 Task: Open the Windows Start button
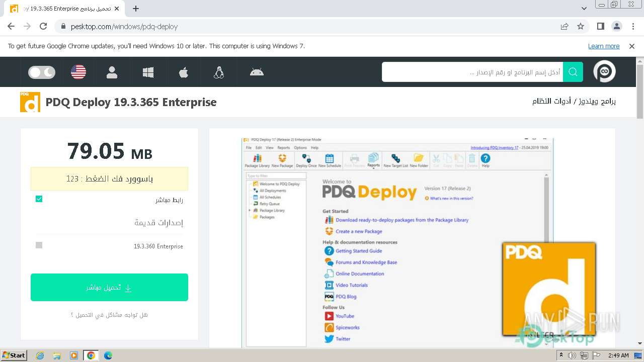click(x=14, y=355)
